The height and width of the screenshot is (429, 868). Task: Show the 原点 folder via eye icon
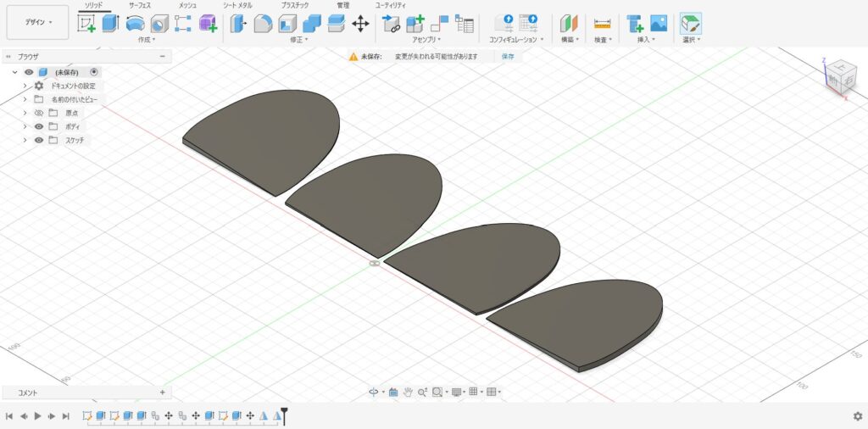pos(39,113)
